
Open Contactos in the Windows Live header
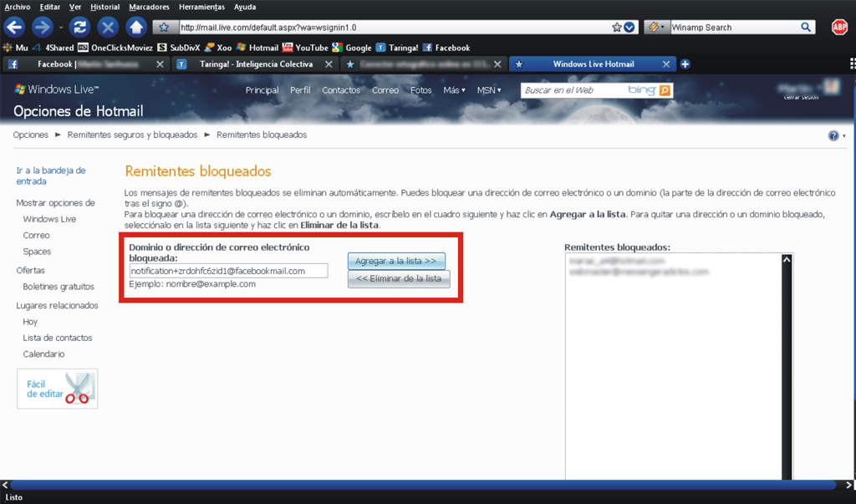click(341, 90)
